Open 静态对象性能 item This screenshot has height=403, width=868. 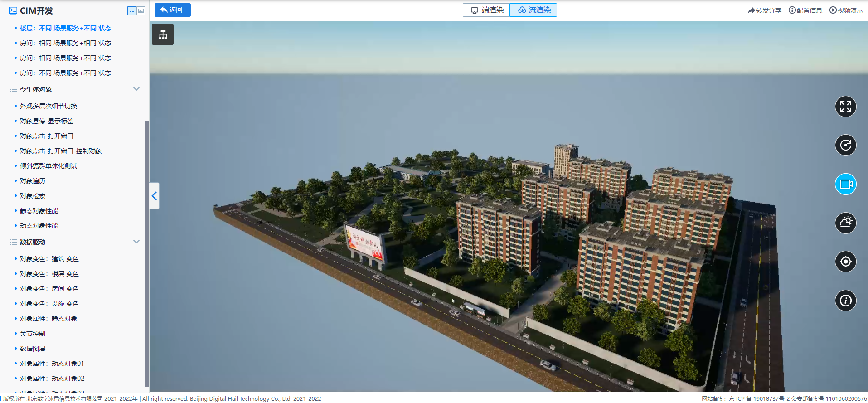(x=39, y=211)
